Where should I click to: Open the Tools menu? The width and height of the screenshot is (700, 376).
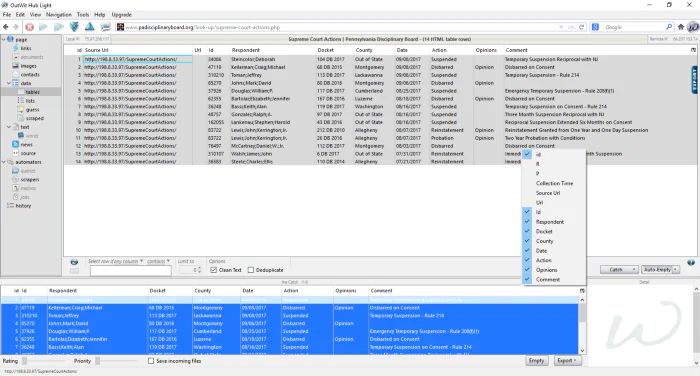(x=83, y=15)
